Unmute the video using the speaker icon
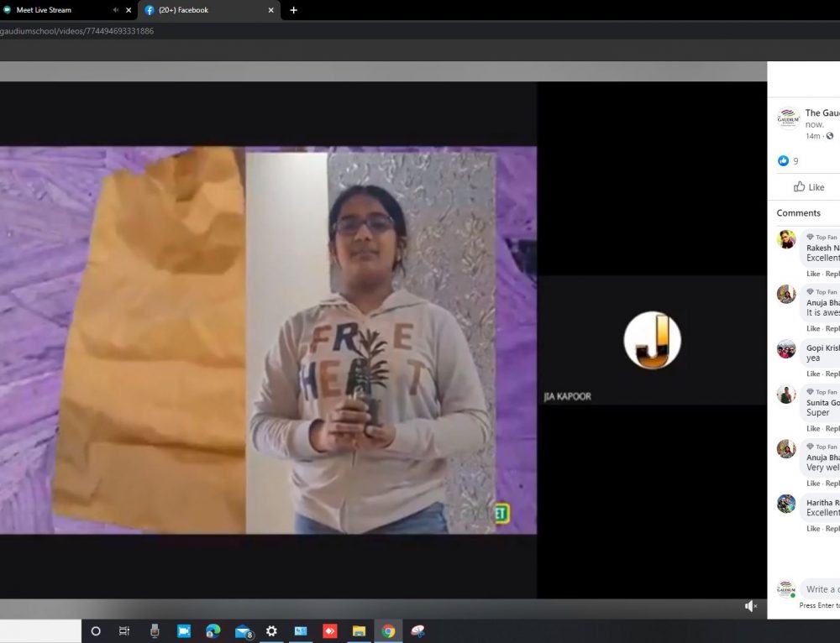This screenshot has height=643, width=840. click(750, 606)
